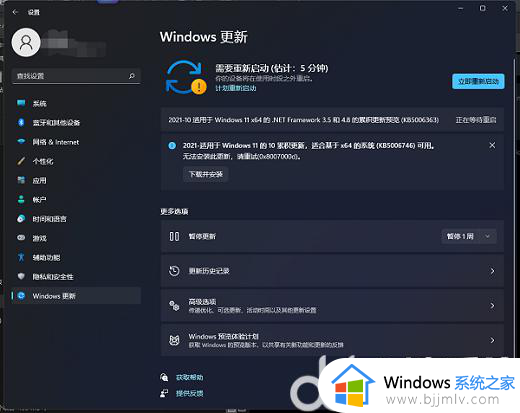This screenshot has width=520, height=413.
Task: Open 网络 & Internet section
Action: point(76,142)
